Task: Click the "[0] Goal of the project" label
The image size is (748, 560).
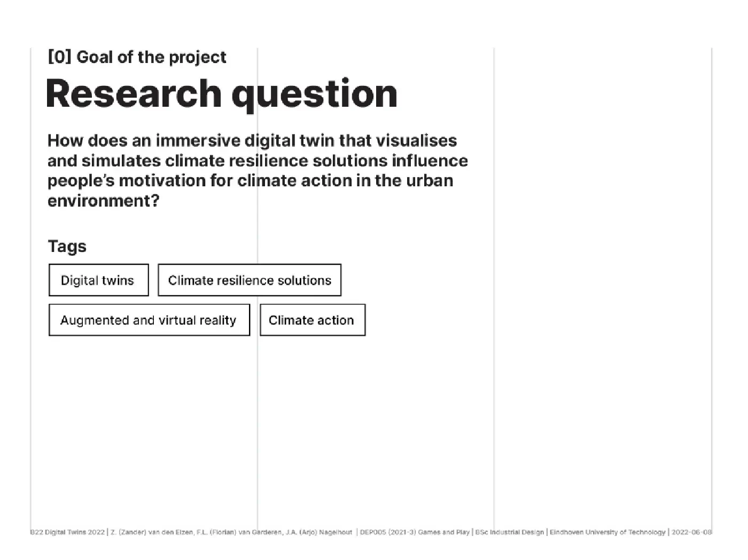Action: (137, 57)
